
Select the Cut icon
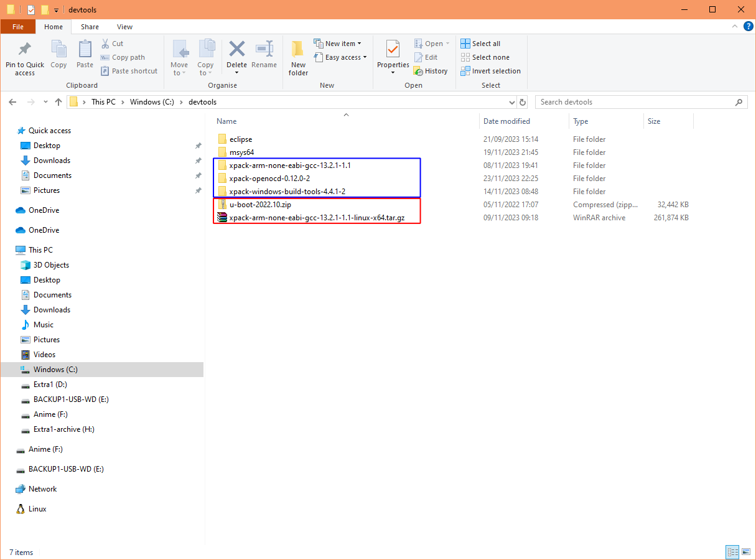pyautogui.click(x=106, y=43)
